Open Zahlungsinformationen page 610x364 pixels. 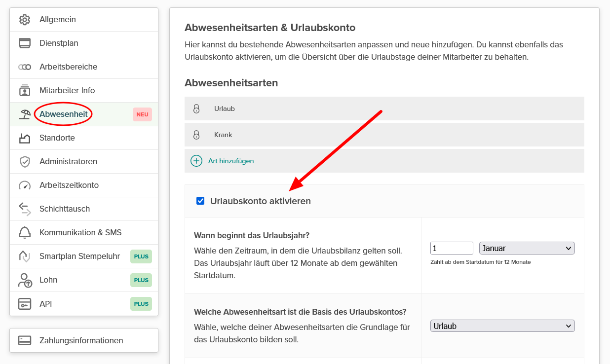point(81,340)
